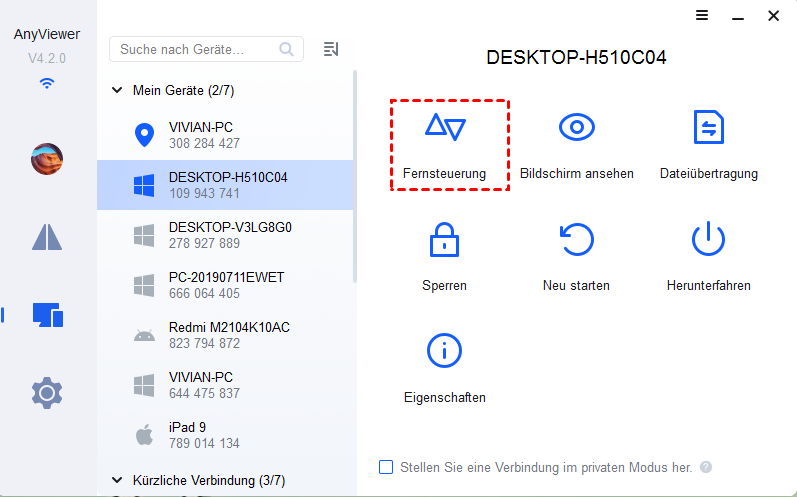Click Eigenschaften label

click(445, 397)
